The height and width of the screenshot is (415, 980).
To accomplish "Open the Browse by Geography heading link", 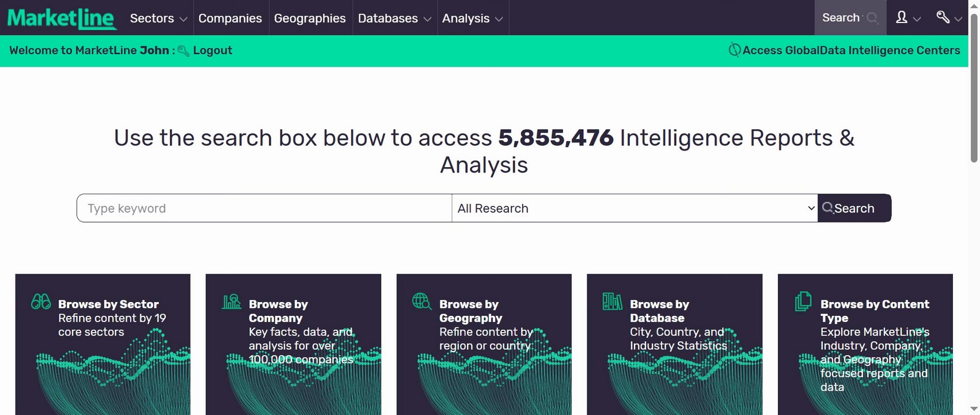I will tap(470, 311).
